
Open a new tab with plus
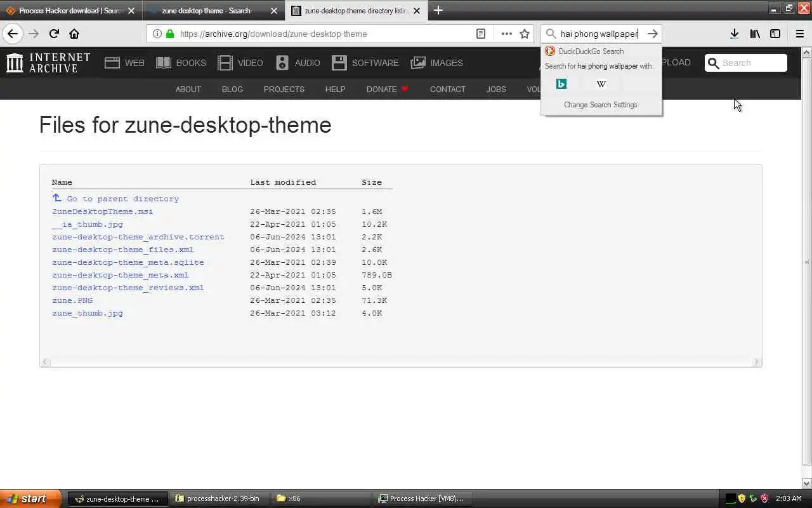pyautogui.click(x=438, y=10)
